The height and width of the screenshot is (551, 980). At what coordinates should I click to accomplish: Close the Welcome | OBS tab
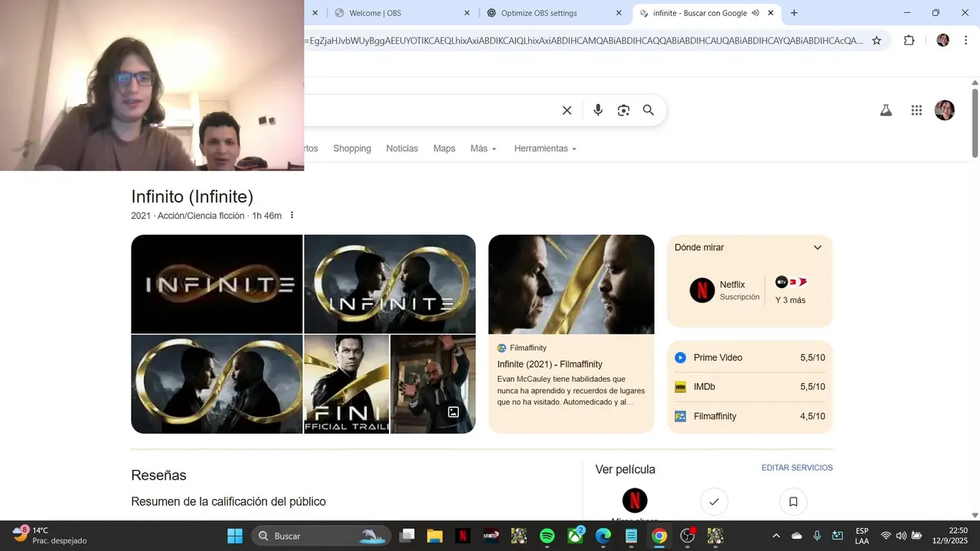467,13
